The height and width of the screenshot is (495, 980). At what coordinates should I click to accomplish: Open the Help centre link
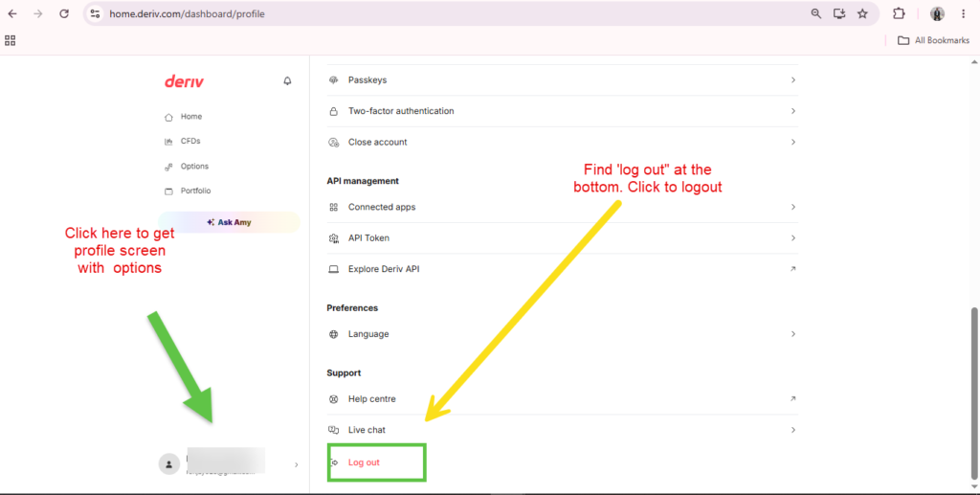563,398
